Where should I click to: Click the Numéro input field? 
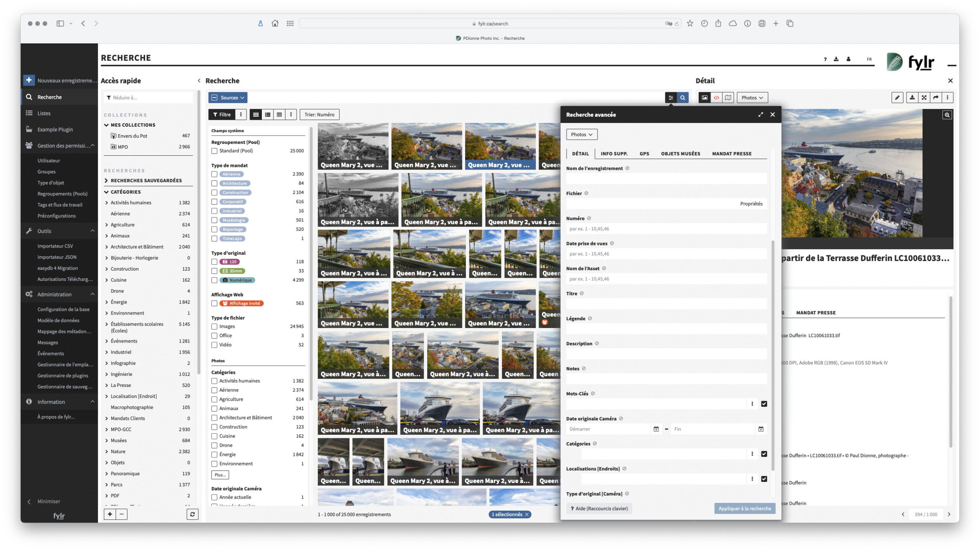pos(666,229)
